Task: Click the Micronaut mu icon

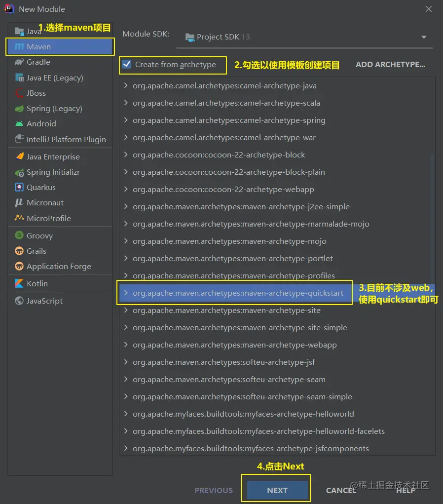Action: click(x=19, y=202)
